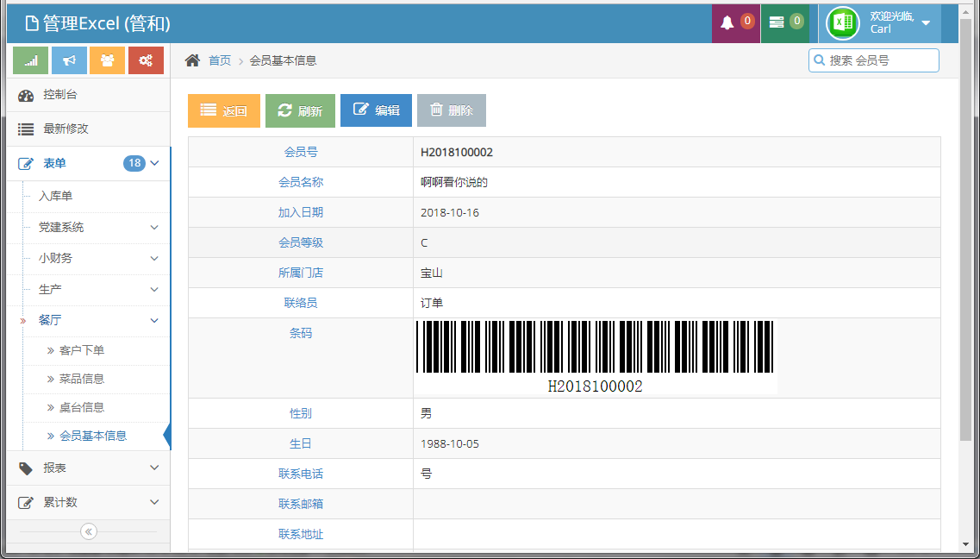Click the 所属门店 value 宝山
This screenshot has height=559, width=980.
click(x=432, y=273)
